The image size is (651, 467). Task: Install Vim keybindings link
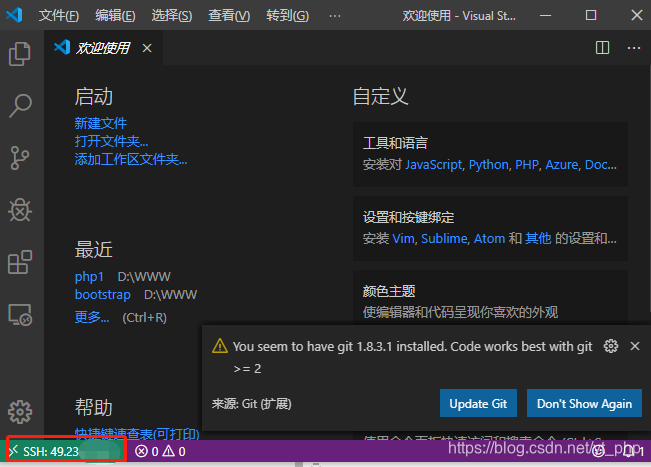tap(403, 239)
